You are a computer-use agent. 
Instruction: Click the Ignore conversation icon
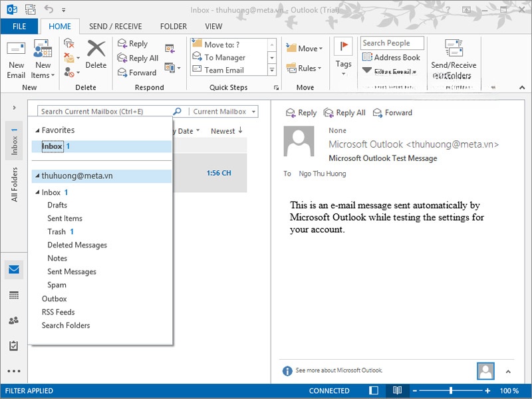pos(69,43)
